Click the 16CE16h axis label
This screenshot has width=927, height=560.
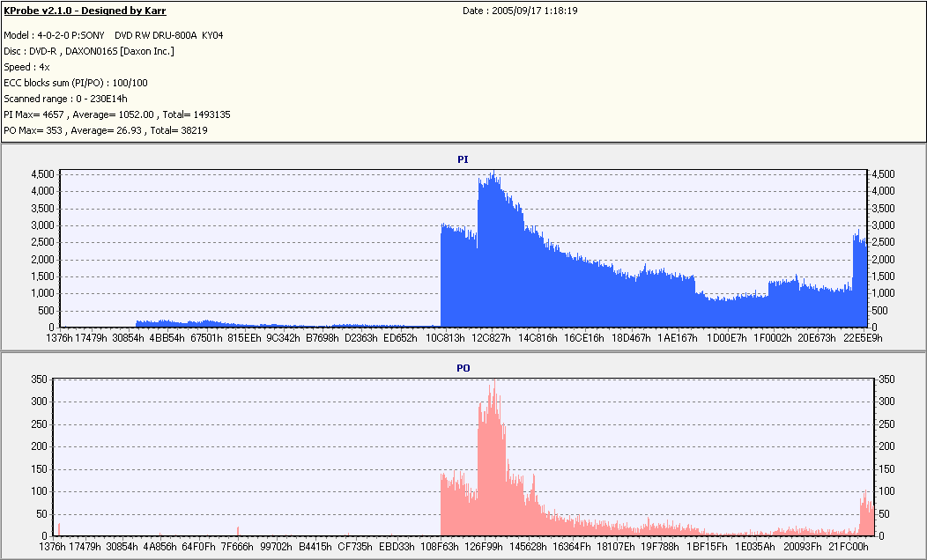click(x=584, y=338)
